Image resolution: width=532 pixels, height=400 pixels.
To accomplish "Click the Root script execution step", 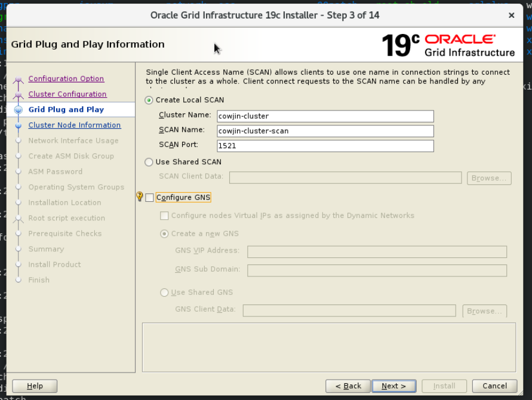I will click(67, 218).
